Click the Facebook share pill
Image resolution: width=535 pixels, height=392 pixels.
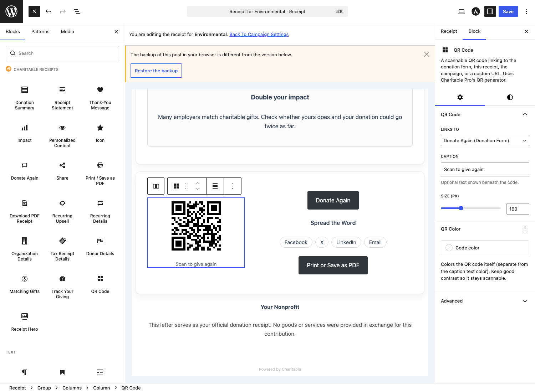[296, 242]
